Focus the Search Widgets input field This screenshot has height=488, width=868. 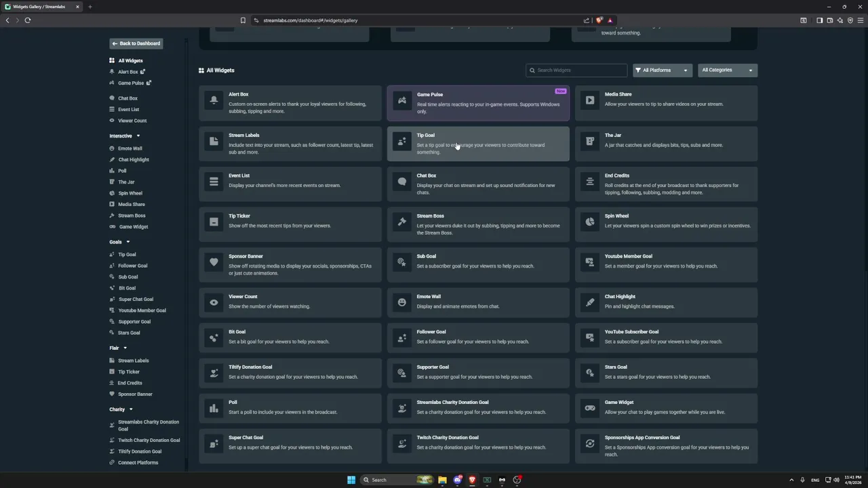point(576,70)
